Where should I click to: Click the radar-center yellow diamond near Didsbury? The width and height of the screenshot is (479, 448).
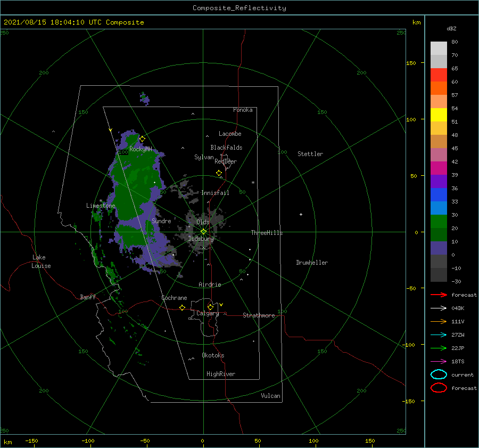(203, 232)
